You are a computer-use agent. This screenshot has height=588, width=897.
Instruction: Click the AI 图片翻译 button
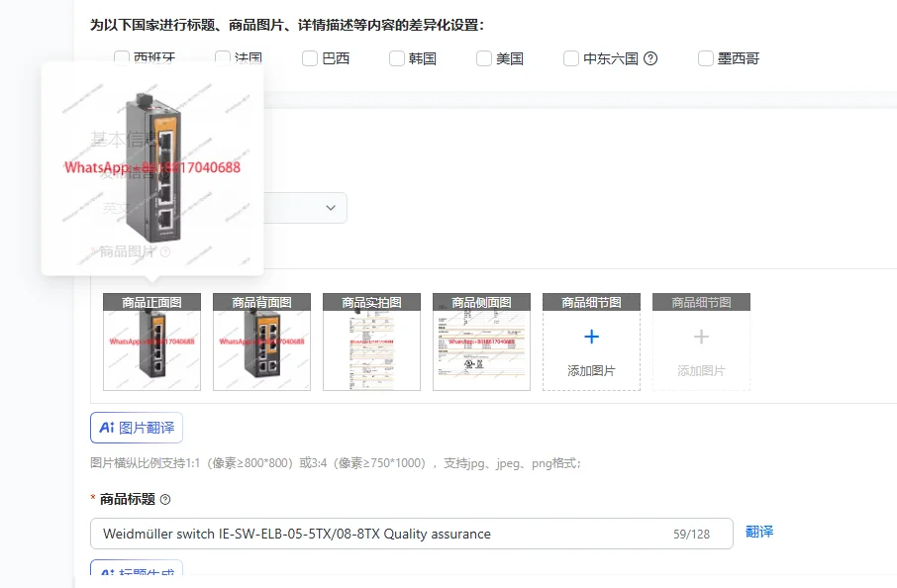click(137, 428)
